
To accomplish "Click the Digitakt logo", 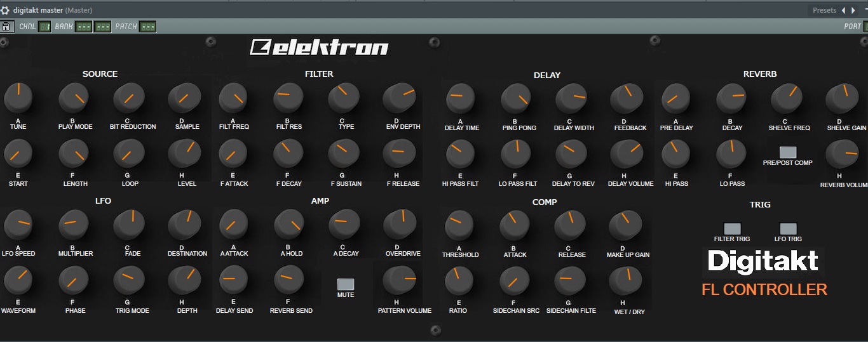I will (763, 261).
